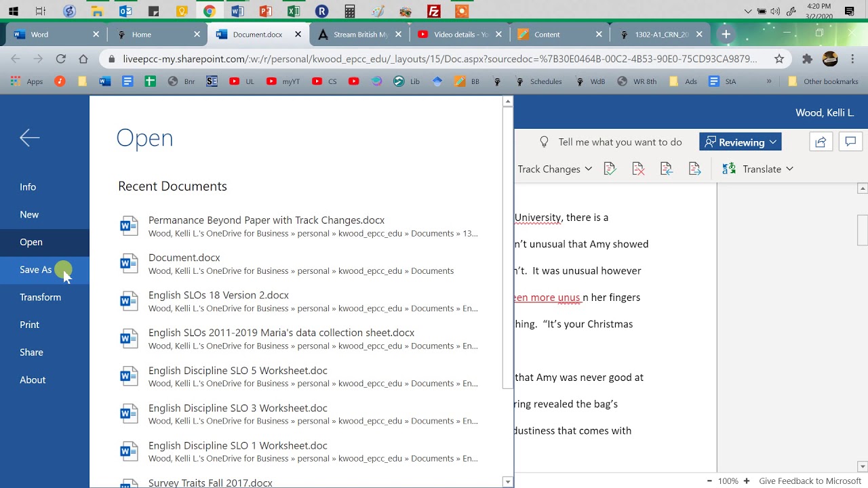Screen dimensions: 868x488
Task: Open the Chrome extensions puzzle icon
Action: tap(807, 59)
